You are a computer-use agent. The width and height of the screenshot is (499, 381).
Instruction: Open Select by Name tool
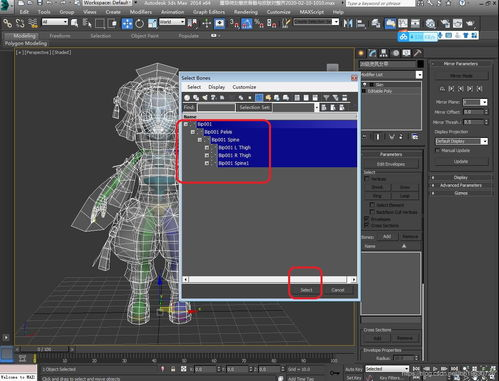click(87, 23)
